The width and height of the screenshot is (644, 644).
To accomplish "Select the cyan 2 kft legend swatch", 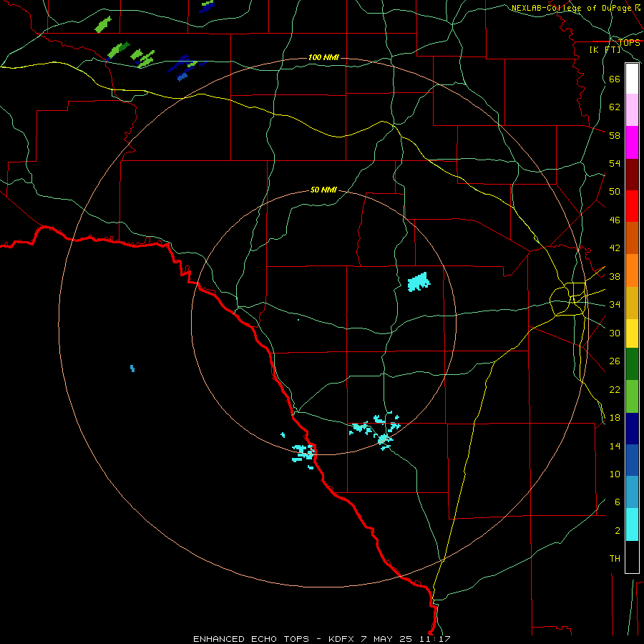I will point(632,525).
